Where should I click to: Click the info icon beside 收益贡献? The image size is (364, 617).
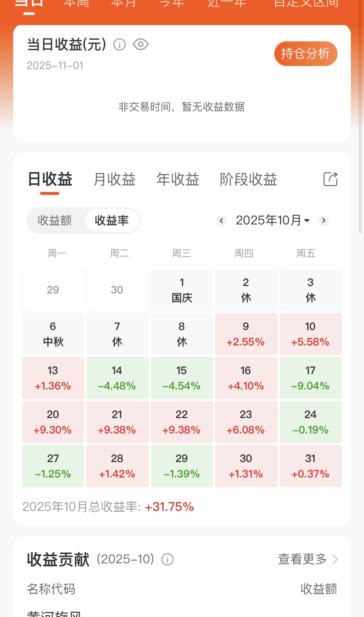click(167, 559)
